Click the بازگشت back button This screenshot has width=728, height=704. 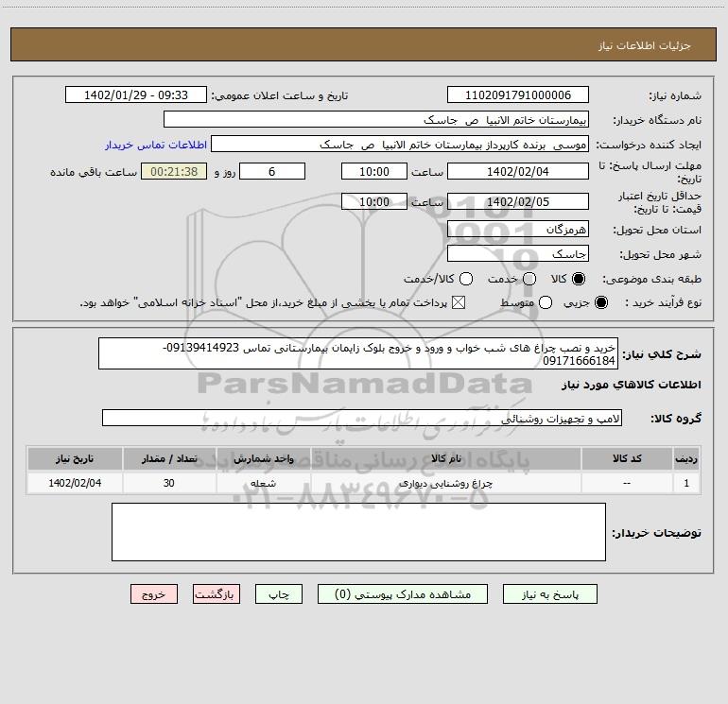217,594
